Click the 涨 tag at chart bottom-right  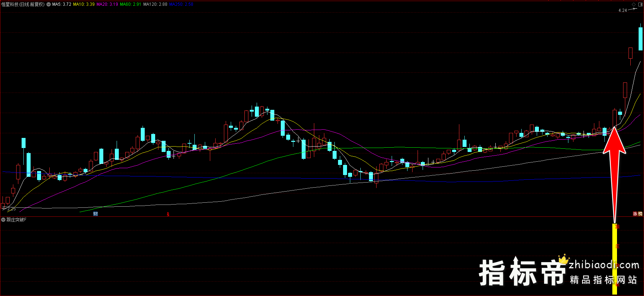[635, 214]
